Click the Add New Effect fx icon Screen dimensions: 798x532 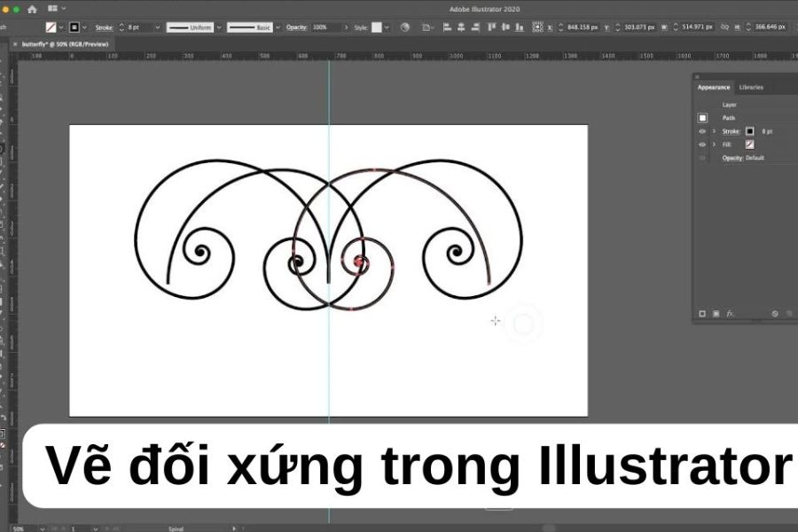click(731, 313)
